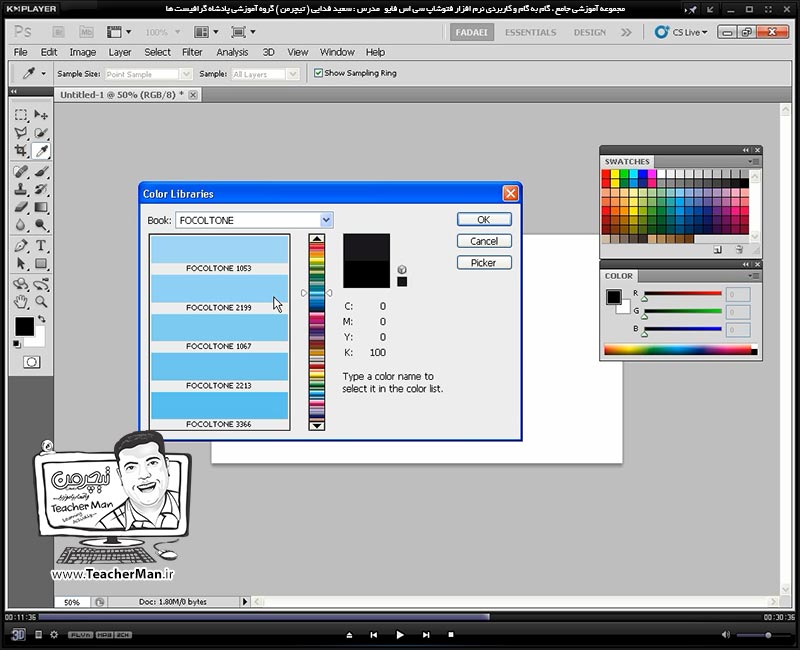Switch to the Untitled-1 document tab
The width and height of the screenshot is (800, 650).
pyautogui.click(x=122, y=95)
